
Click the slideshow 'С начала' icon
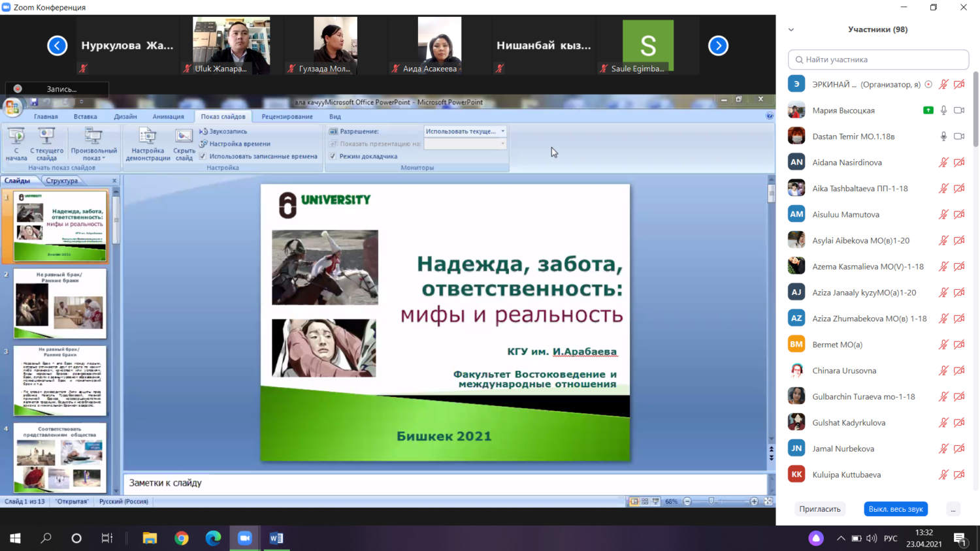coord(16,136)
